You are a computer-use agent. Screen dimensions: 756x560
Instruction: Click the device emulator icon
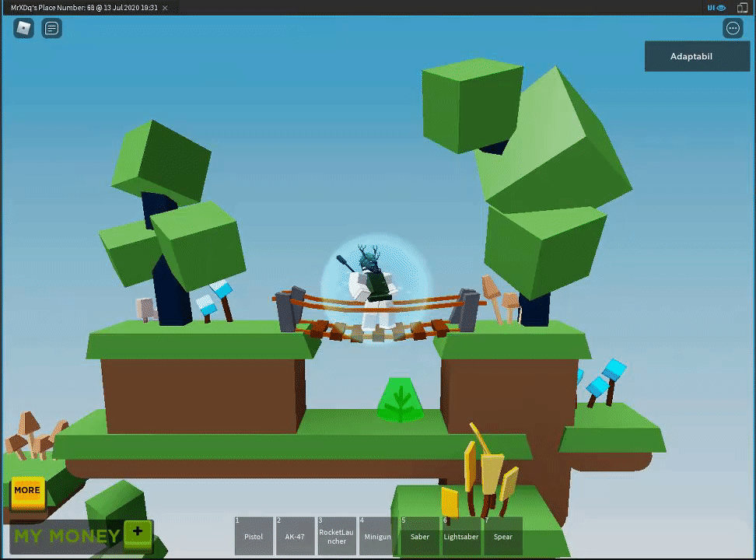click(742, 8)
